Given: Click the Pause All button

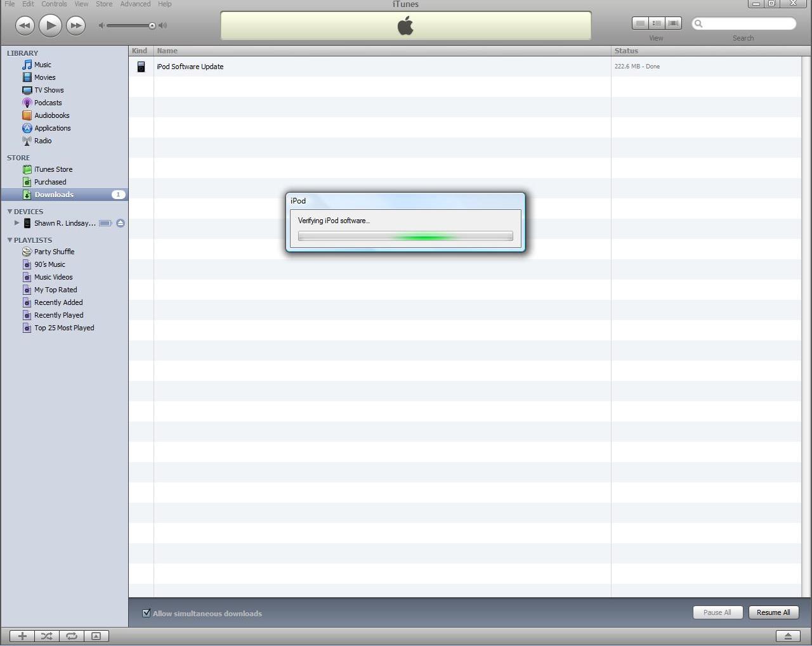Looking at the screenshot, I should (x=717, y=612).
